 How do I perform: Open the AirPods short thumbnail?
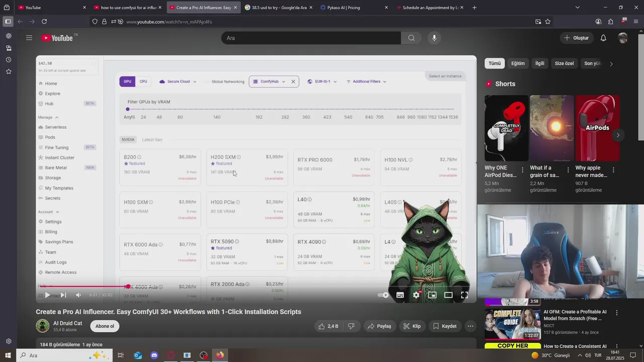pos(598,128)
